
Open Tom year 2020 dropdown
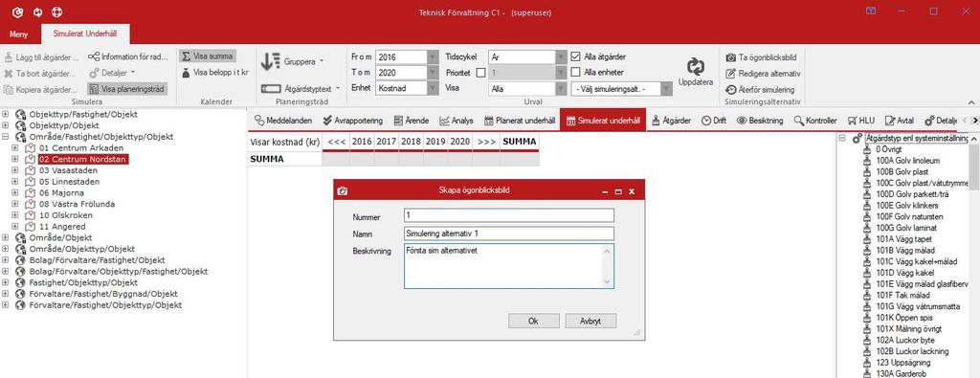click(433, 73)
